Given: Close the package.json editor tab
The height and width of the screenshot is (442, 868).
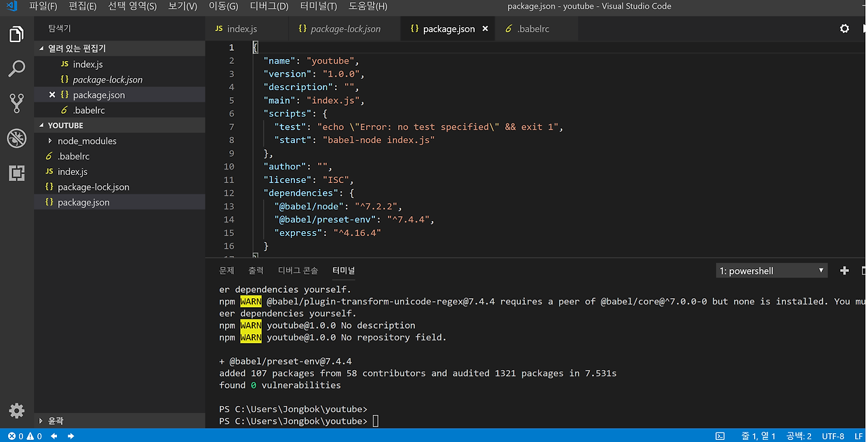Looking at the screenshot, I should [484, 29].
